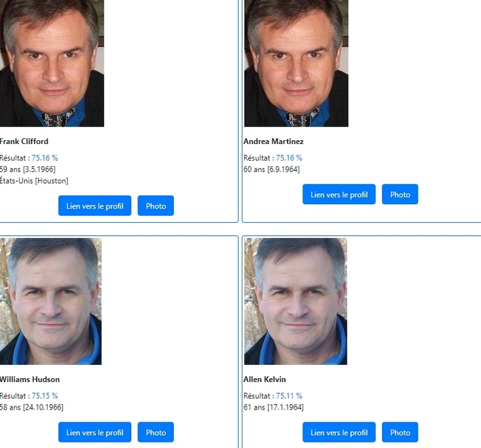The width and height of the screenshot is (481, 448).
Task: Click the 75.11 % result value
Action: [289, 396]
